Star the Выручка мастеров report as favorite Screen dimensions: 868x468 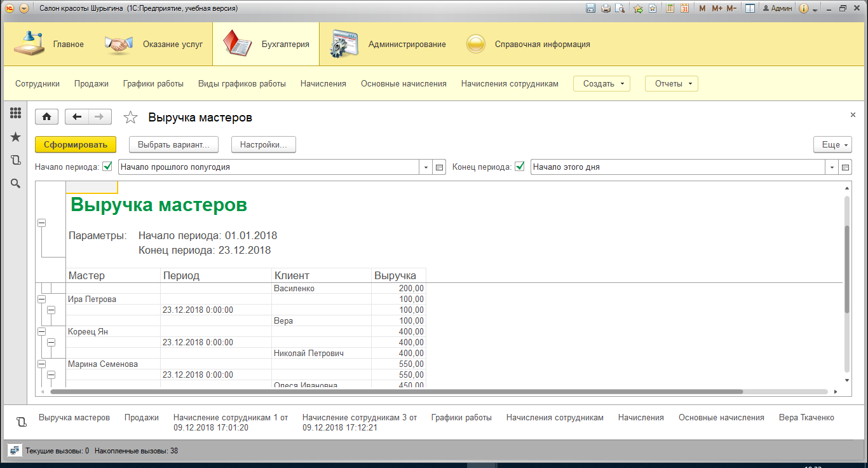coord(130,117)
